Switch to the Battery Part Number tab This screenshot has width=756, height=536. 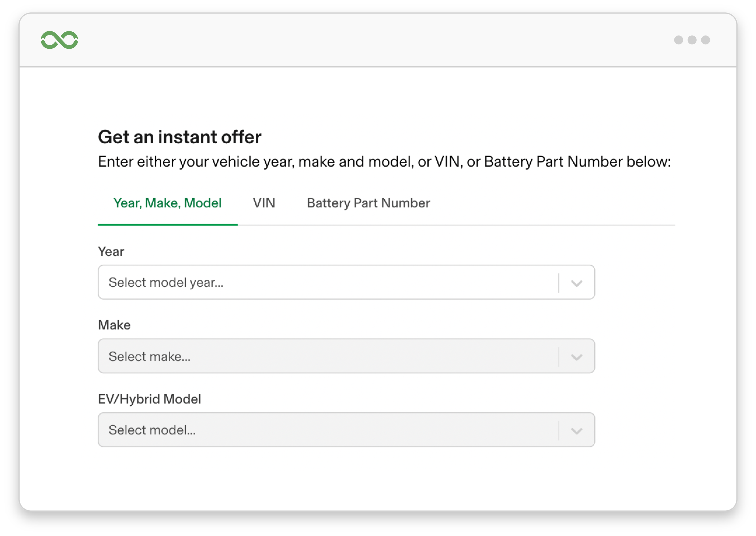(368, 203)
